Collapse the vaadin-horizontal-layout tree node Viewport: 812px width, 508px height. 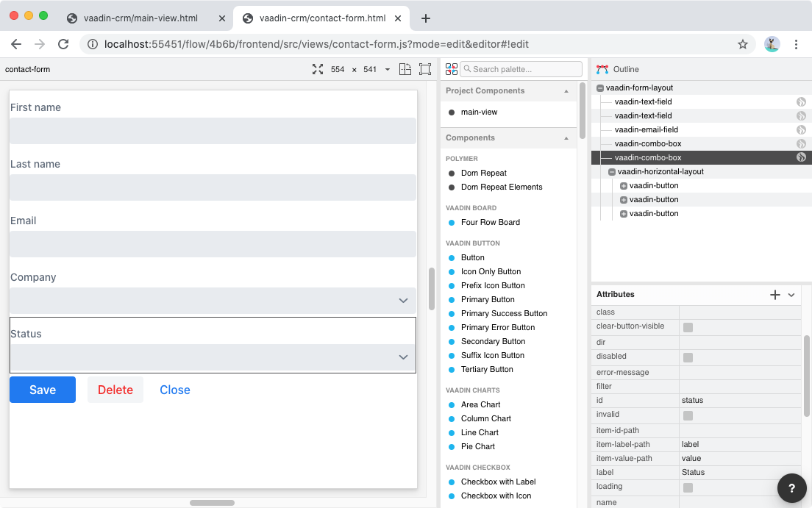611,171
